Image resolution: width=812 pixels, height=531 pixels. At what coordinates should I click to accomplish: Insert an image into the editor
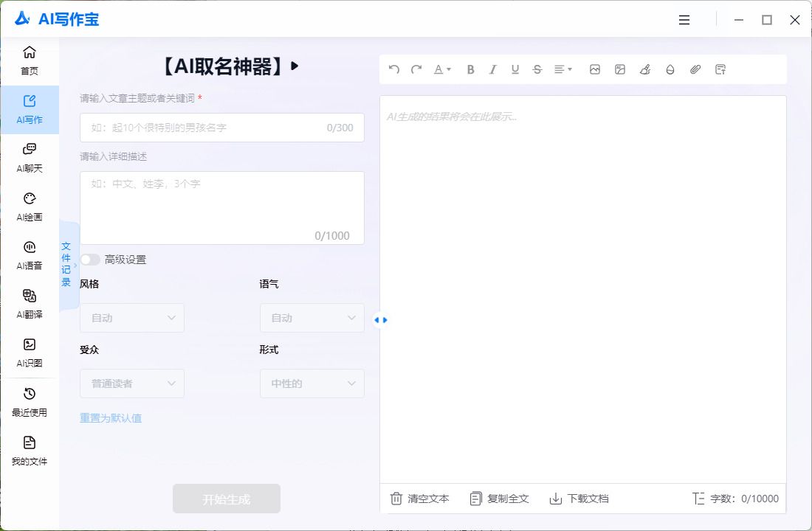click(x=594, y=69)
